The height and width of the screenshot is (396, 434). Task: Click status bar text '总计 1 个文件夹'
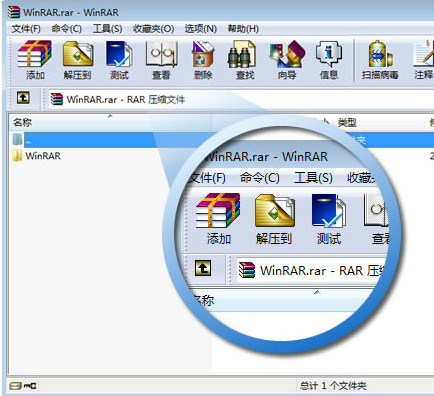(x=333, y=386)
